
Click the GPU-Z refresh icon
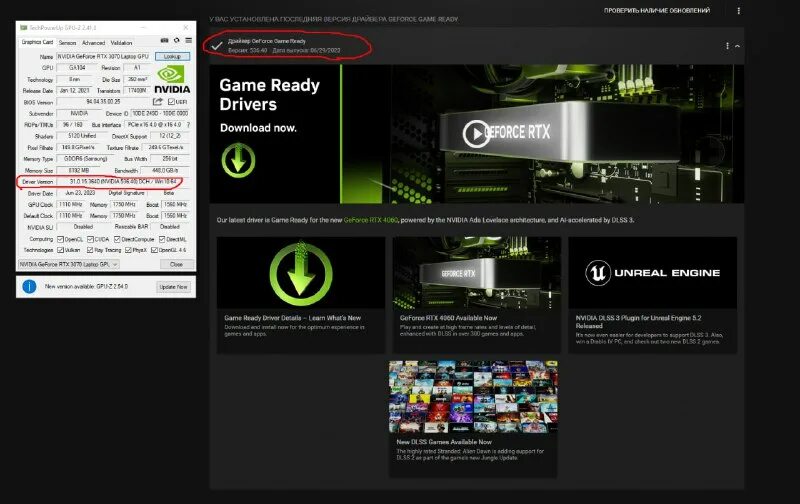pos(177,40)
